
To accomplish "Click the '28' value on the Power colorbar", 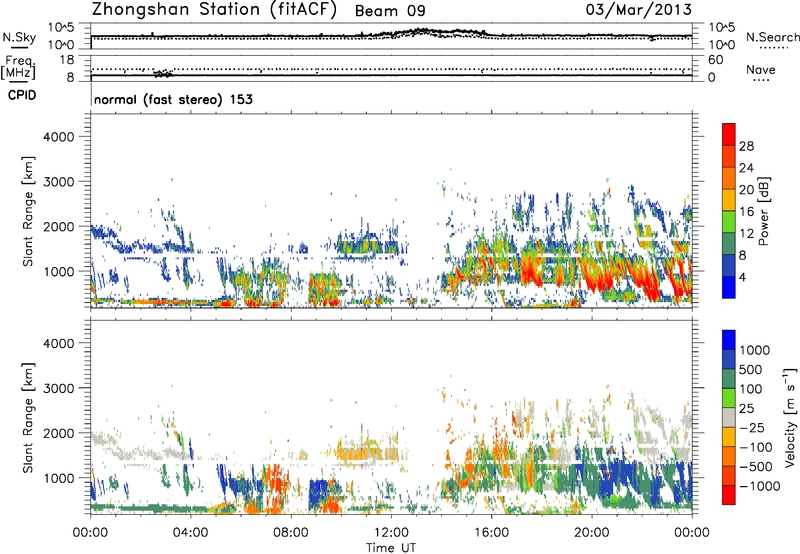I will pos(746,146).
